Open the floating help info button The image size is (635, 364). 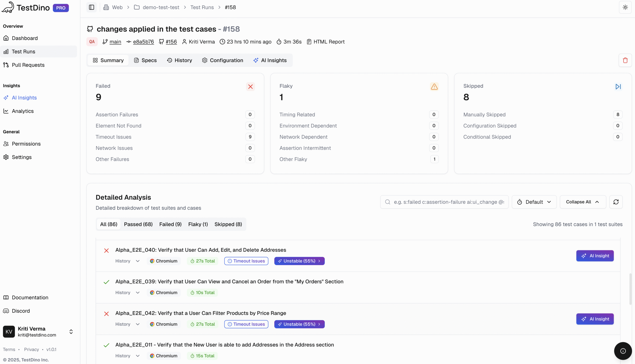pyautogui.click(x=623, y=351)
